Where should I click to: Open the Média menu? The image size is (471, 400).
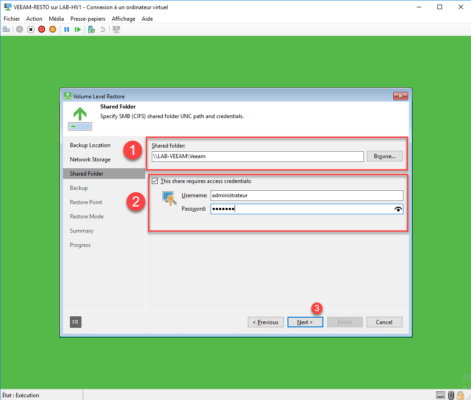click(x=56, y=19)
